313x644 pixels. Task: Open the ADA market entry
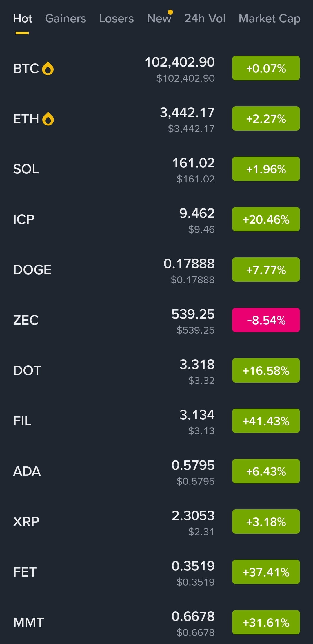156,471
